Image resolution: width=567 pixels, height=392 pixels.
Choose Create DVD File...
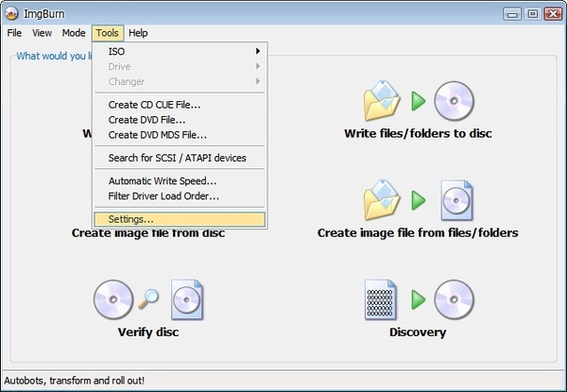[x=180, y=120]
